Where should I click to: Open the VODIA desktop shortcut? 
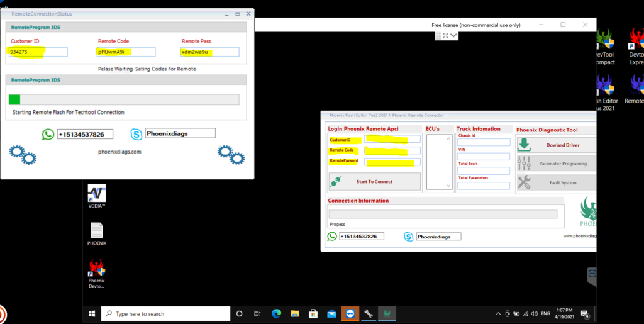click(97, 196)
